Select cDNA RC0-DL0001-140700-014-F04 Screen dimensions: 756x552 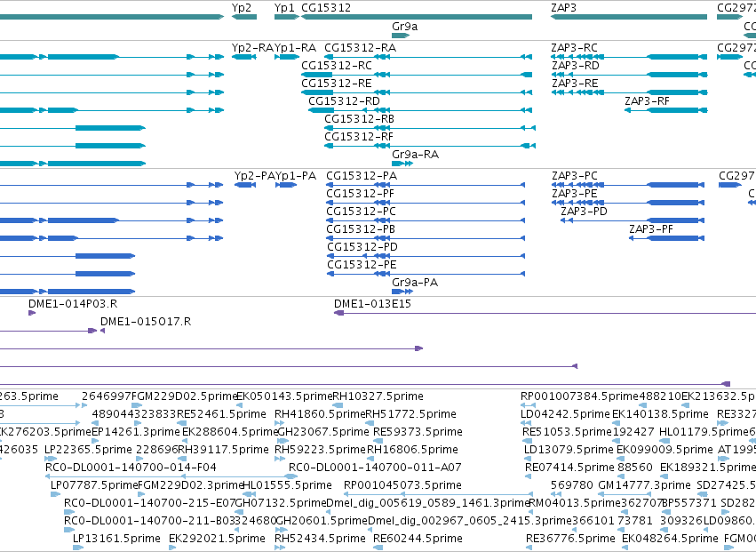[131, 468]
